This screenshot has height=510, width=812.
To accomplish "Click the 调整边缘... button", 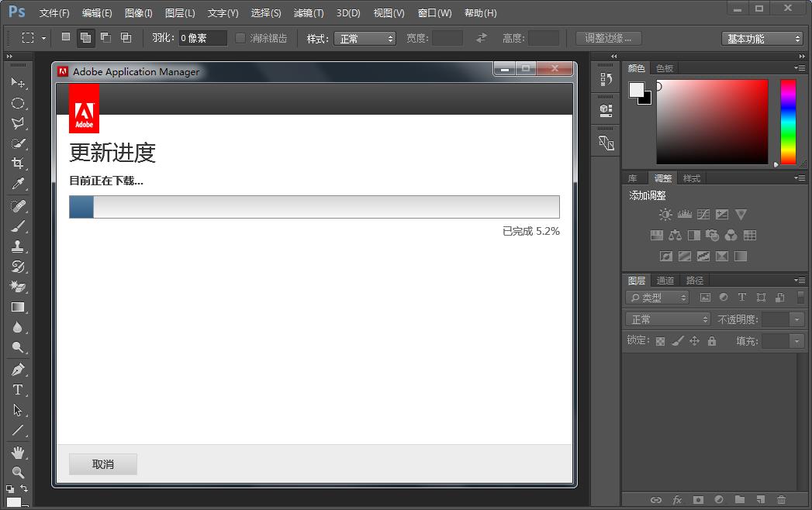I will pos(609,38).
